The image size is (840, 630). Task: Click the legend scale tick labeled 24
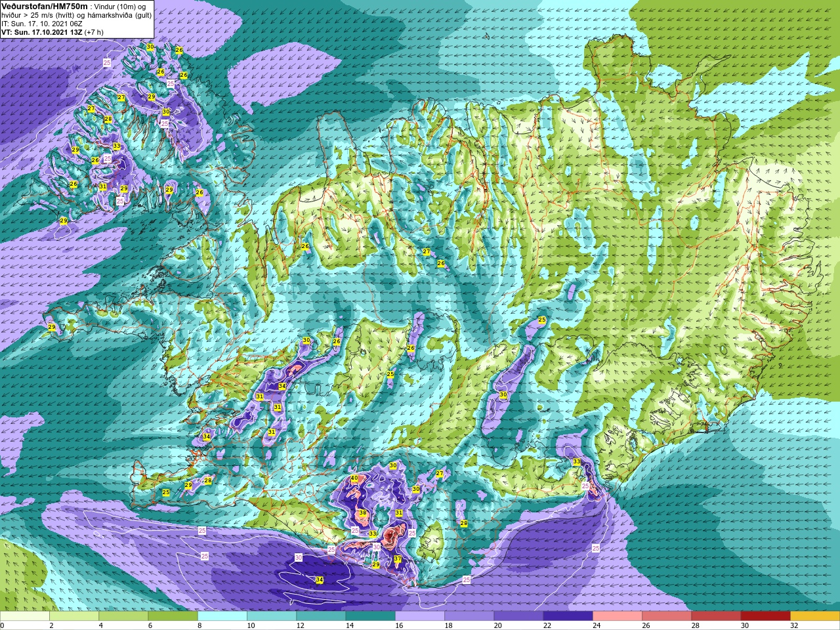[597, 625]
